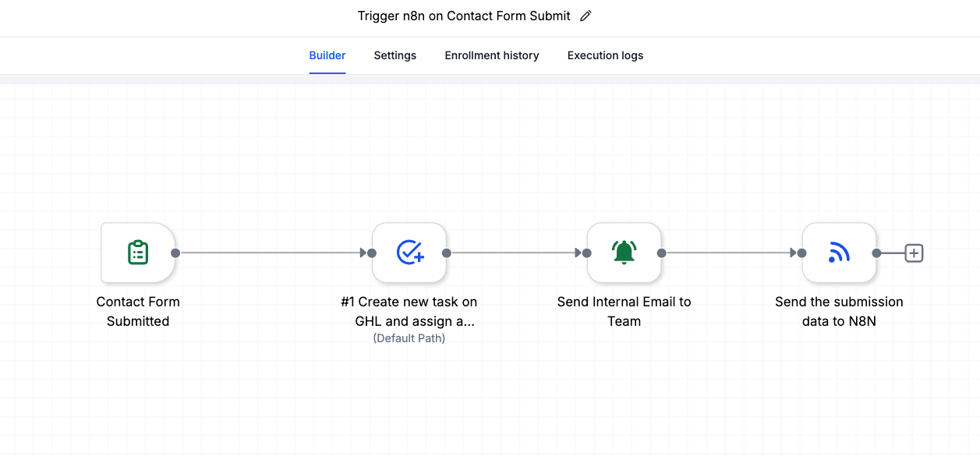The height and width of the screenshot is (456, 980).
Task: Click output dot of Internal Email node
Action: pyautogui.click(x=661, y=253)
